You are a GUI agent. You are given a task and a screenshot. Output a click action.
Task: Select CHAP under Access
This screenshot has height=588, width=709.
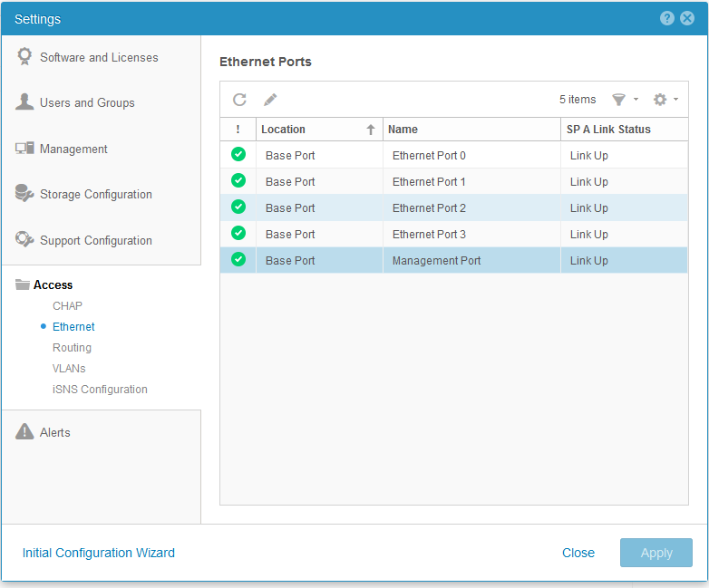(x=67, y=306)
